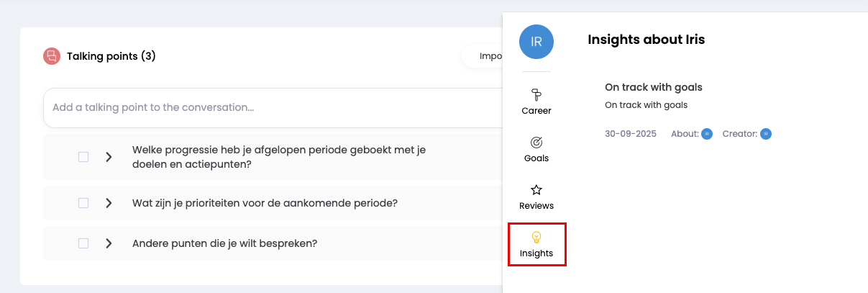Viewport: 868px width, 293px height.
Task: Click the Creator user avatar badge
Action: point(766,134)
